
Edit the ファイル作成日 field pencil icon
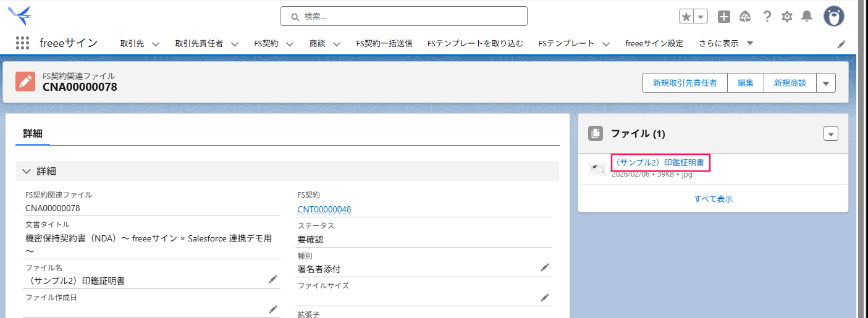(x=273, y=309)
